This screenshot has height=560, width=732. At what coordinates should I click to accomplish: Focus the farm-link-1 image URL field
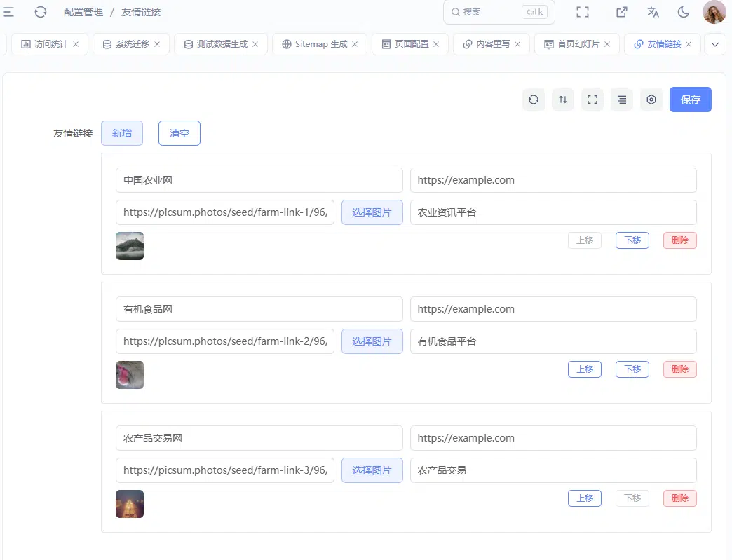click(225, 212)
